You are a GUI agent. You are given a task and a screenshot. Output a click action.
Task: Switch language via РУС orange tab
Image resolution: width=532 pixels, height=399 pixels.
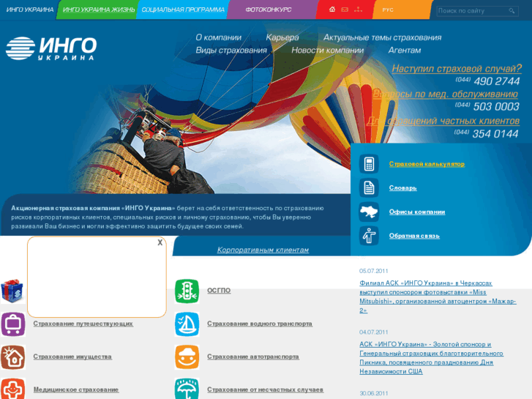pyautogui.click(x=388, y=10)
